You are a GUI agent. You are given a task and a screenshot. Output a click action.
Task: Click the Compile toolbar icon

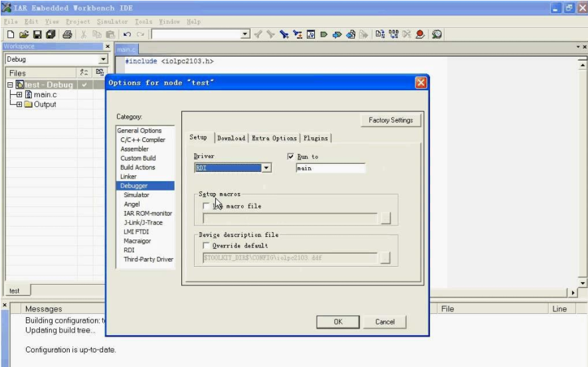coord(380,35)
